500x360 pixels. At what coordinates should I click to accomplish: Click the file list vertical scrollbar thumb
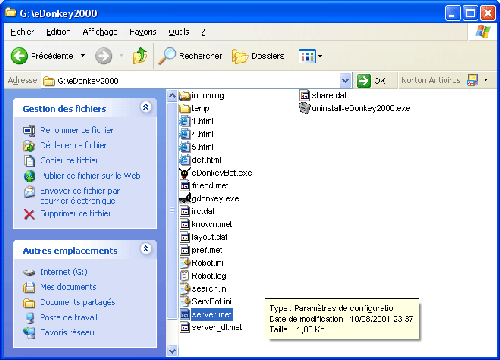click(x=172, y=211)
